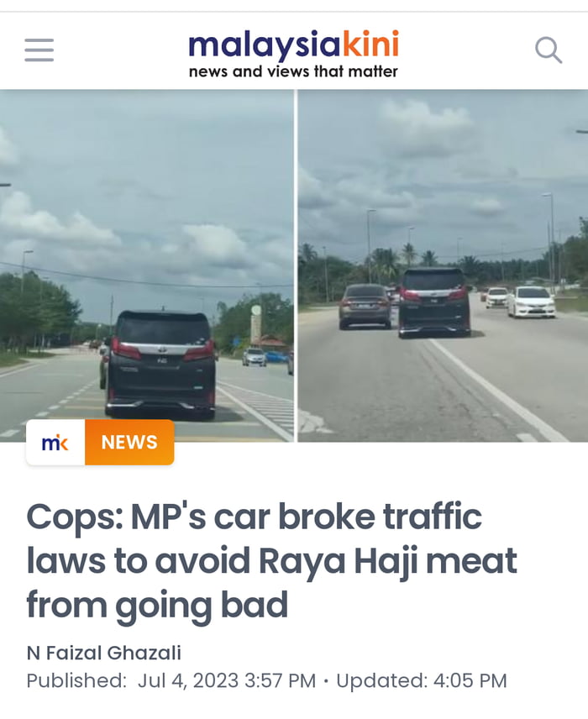The image size is (588, 719).
Task: Tap the grey sedan in the right photo
Action: (x=365, y=307)
